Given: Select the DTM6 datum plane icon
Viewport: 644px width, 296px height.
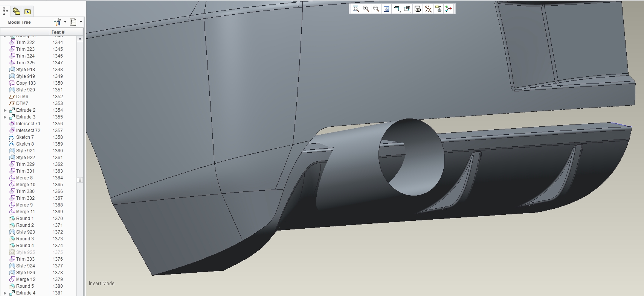Looking at the screenshot, I should 12,97.
